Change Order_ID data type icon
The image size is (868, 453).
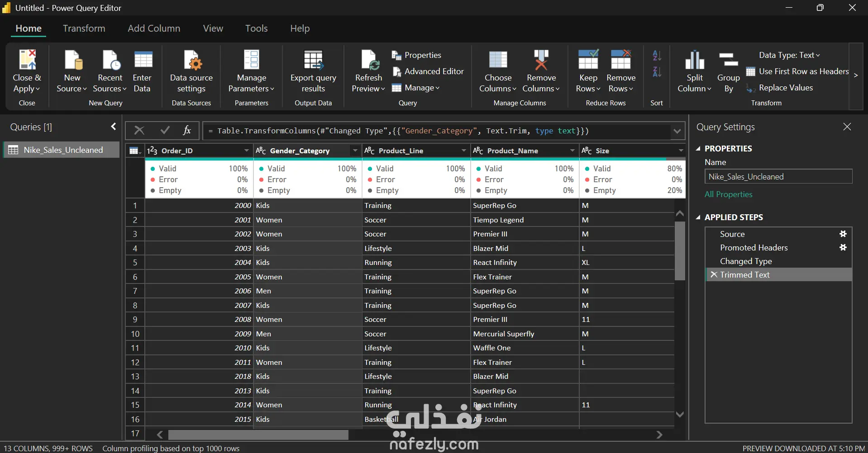(153, 151)
